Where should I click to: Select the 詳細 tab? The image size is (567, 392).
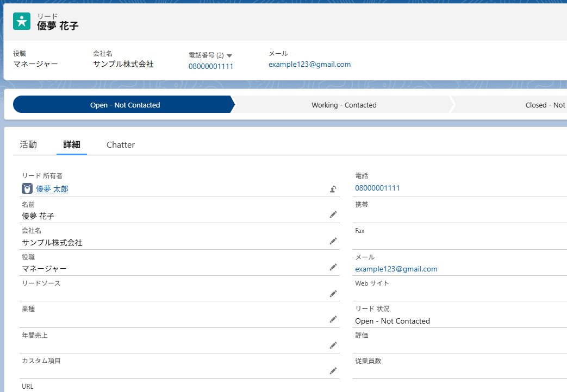72,144
